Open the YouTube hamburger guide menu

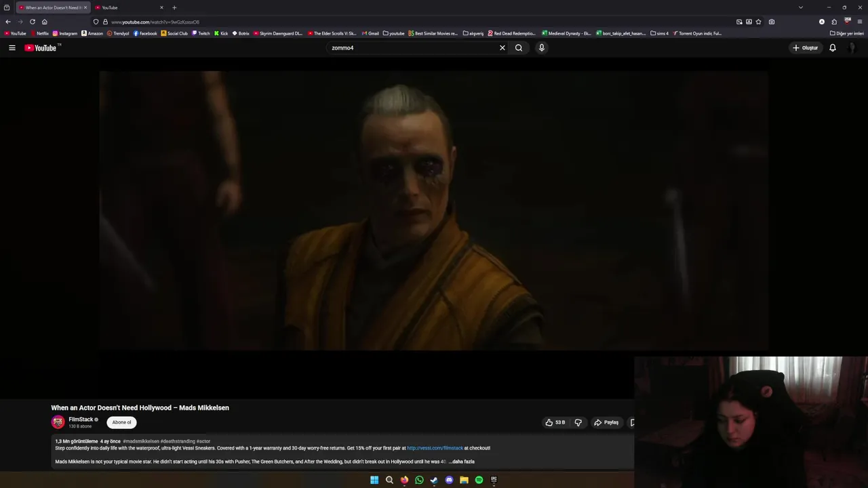(x=12, y=48)
